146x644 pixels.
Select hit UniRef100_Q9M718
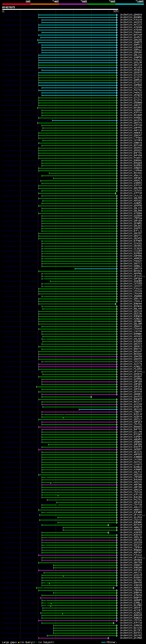coord(131,268)
